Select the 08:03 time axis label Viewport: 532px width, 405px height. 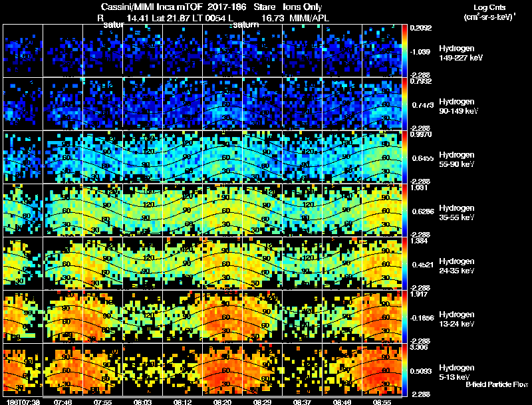point(142,402)
